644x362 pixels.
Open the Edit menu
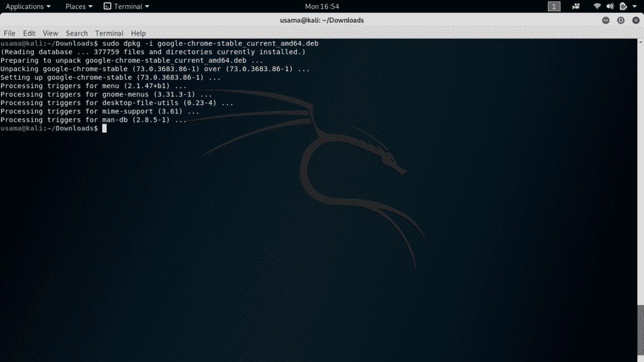pos(29,33)
